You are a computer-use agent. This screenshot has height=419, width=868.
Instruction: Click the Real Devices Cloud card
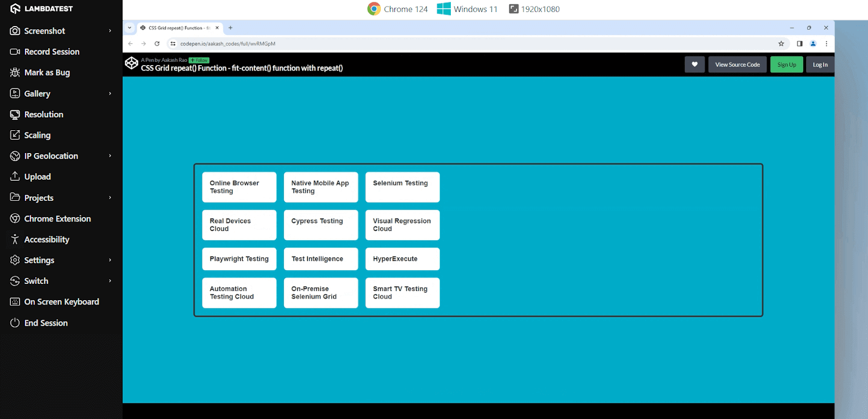point(239,225)
